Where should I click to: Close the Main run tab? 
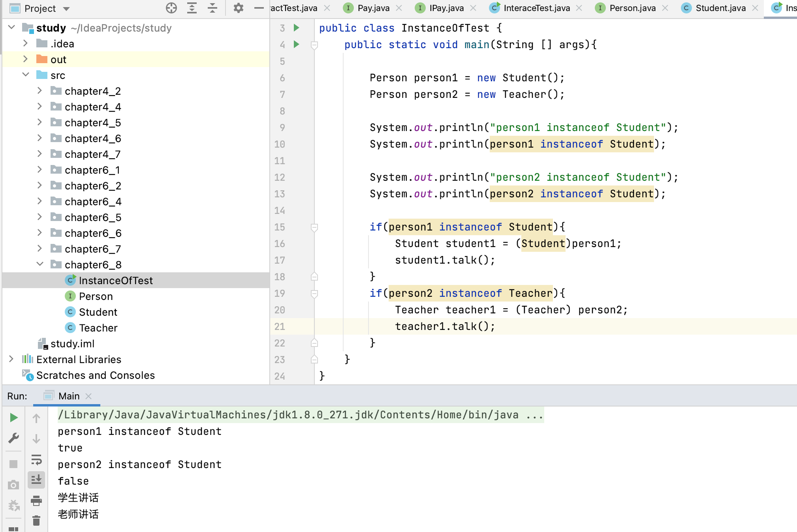pyautogui.click(x=88, y=396)
